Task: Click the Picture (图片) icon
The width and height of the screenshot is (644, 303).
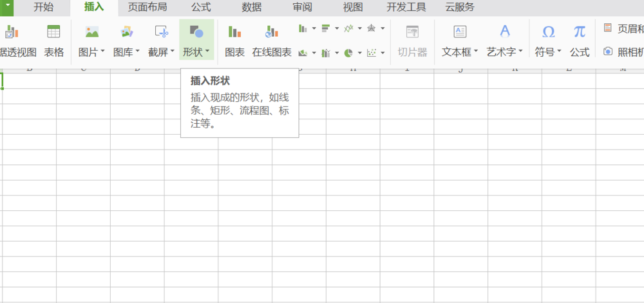Action: pyautogui.click(x=92, y=32)
